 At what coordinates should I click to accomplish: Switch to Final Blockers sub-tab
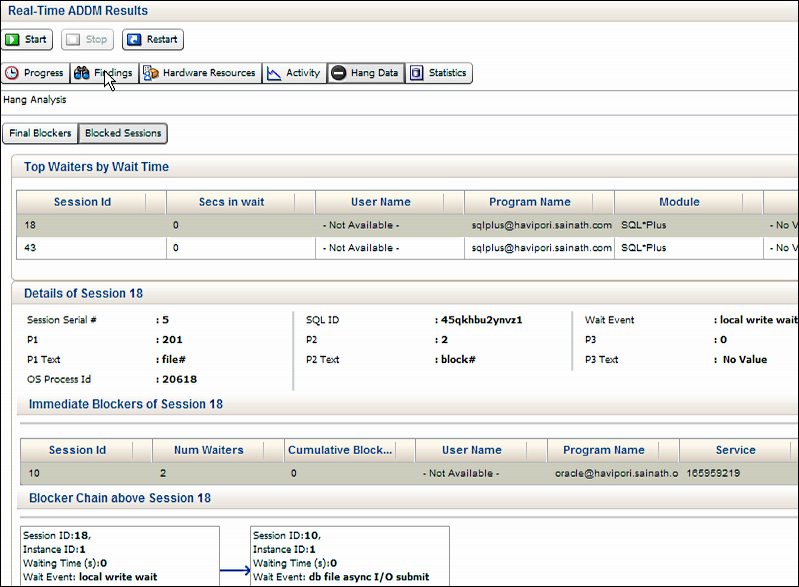40,133
